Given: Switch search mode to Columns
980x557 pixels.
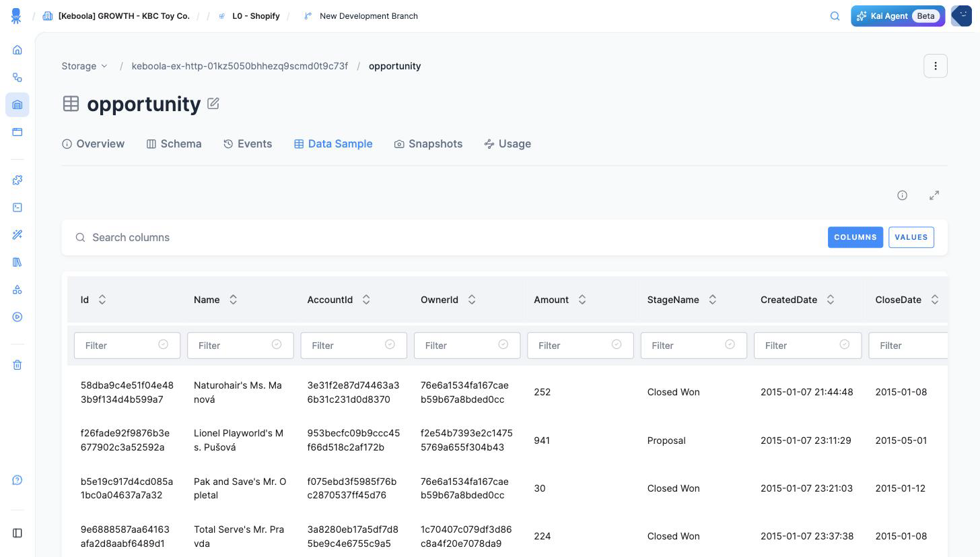Looking at the screenshot, I should [x=855, y=237].
